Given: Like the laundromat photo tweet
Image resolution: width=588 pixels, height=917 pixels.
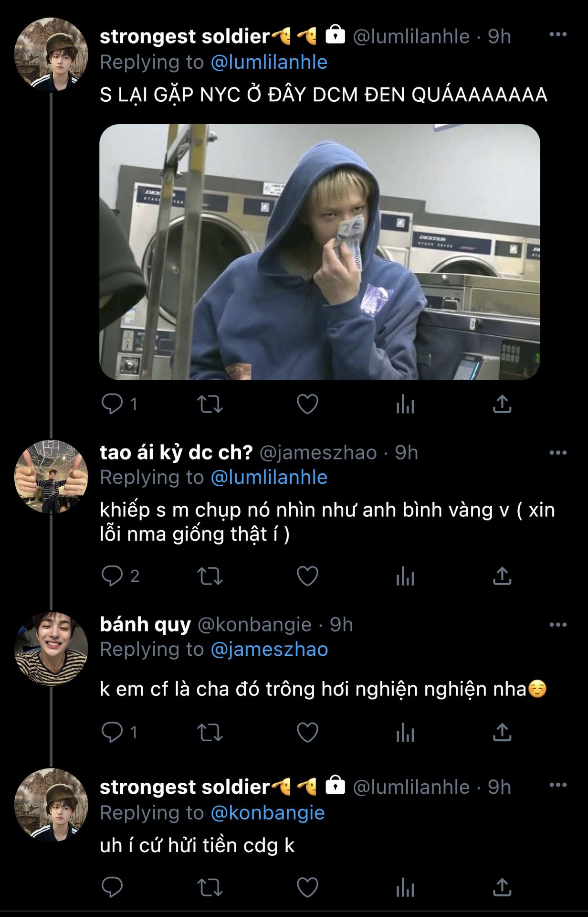Looking at the screenshot, I should coord(307,404).
